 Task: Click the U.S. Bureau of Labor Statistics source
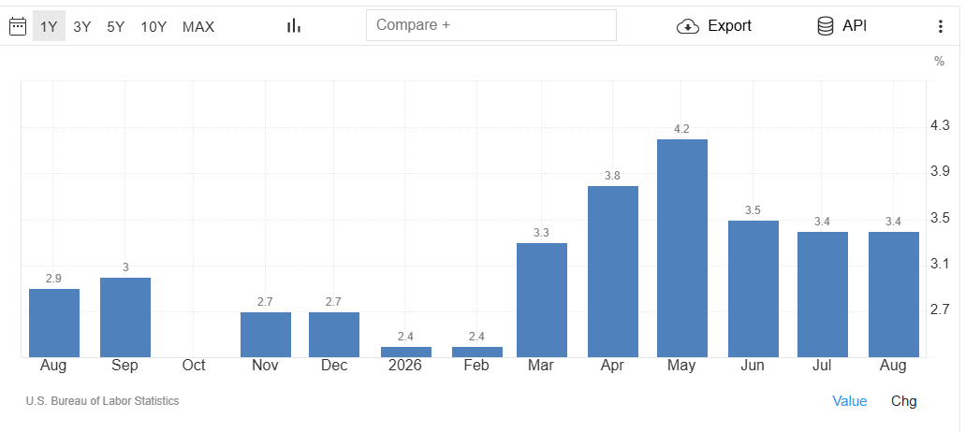point(103,401)
